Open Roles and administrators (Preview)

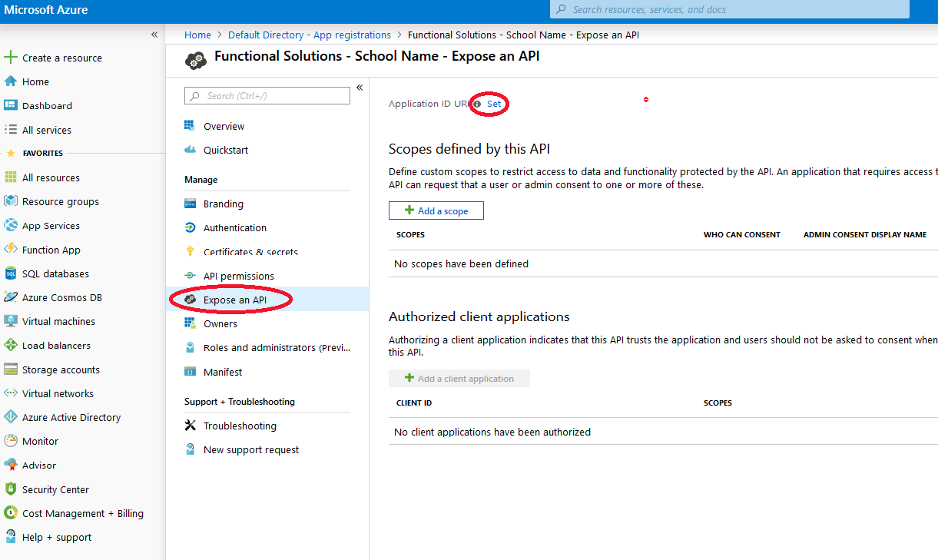pyautogui.click(x=278, y=347)
